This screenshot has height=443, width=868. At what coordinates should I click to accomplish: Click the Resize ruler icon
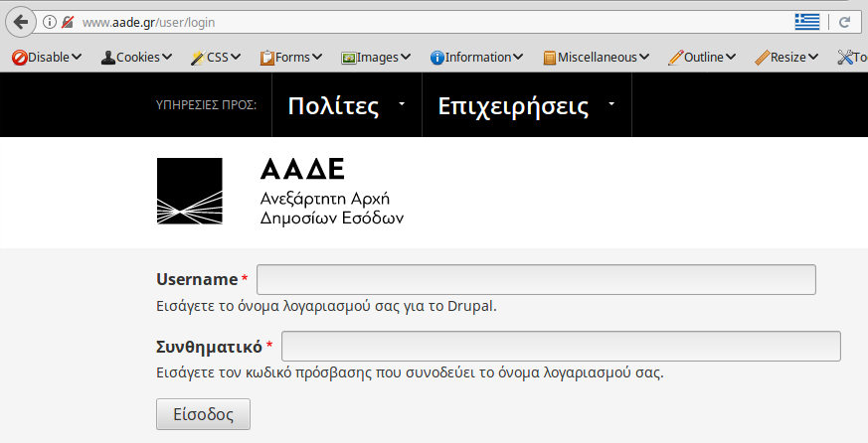pyautogui.click(x=762, y=58)
